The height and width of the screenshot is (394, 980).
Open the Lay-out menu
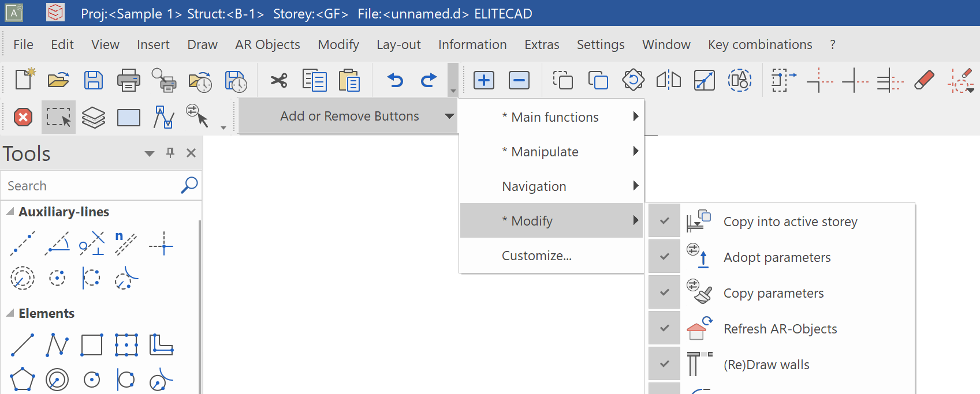[x=398, y=44]
